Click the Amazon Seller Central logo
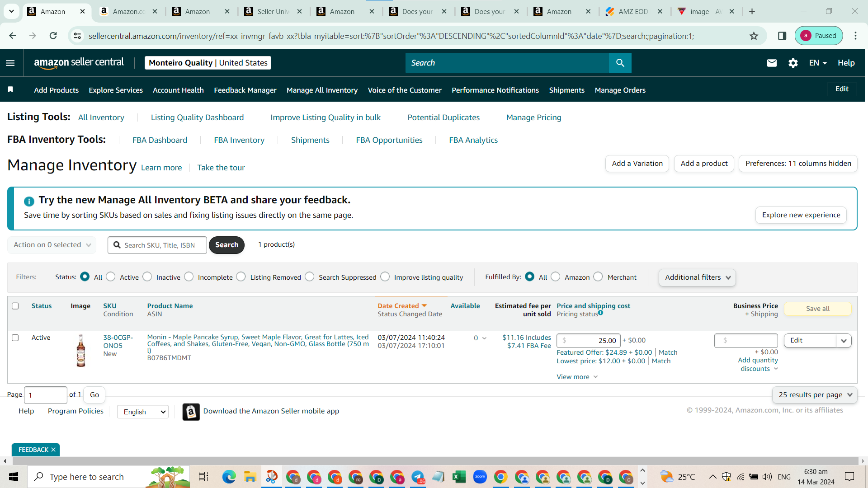Image resolution: width=868 pixels, height=488 pixels. pyautogui.click(x=79, y=63)
